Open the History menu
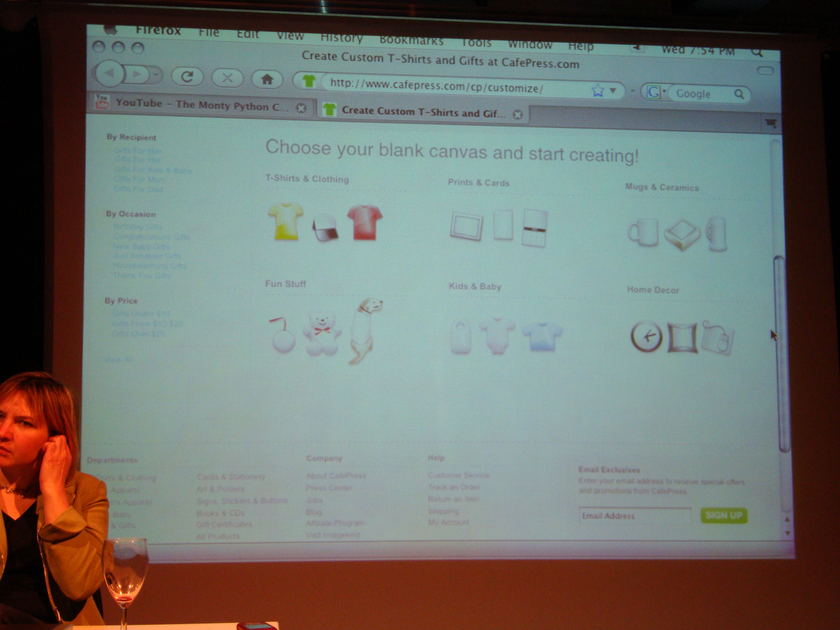 [x=341, y=38]
